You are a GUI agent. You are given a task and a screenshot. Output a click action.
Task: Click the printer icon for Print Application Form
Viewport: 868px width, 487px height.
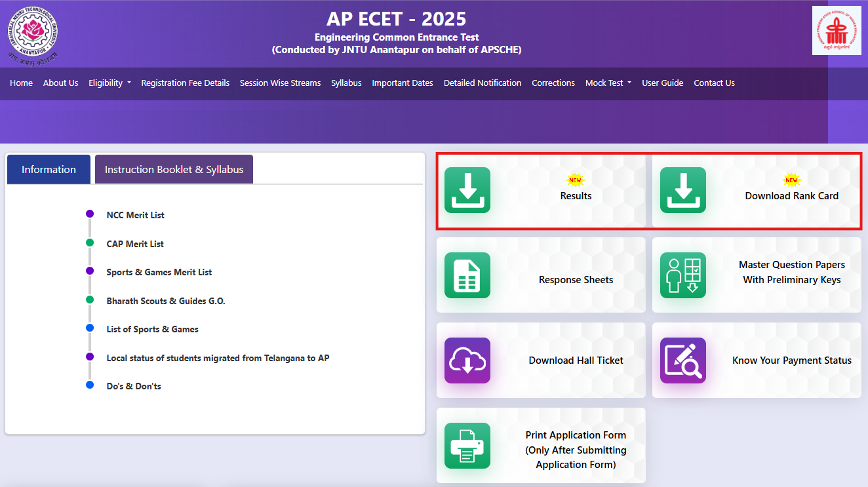tap(467, 446)
